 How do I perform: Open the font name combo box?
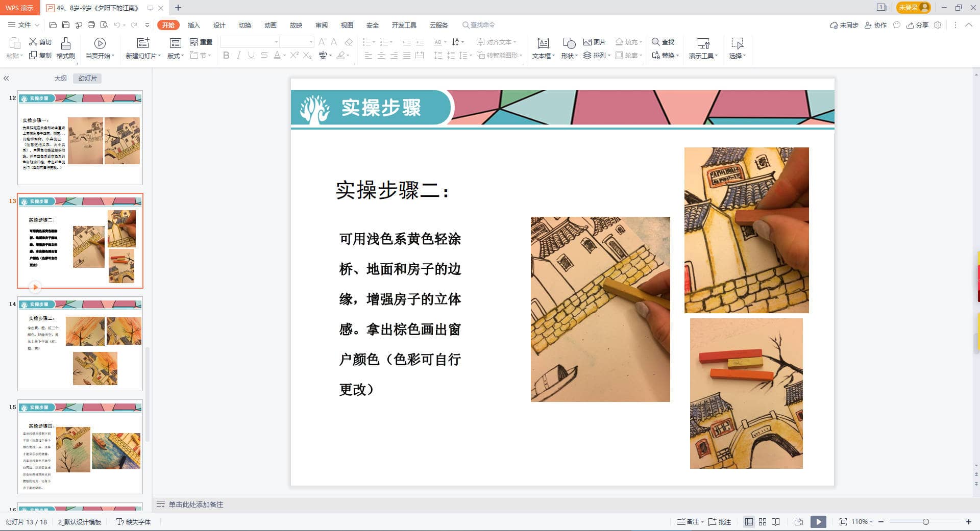pos(250,42)
